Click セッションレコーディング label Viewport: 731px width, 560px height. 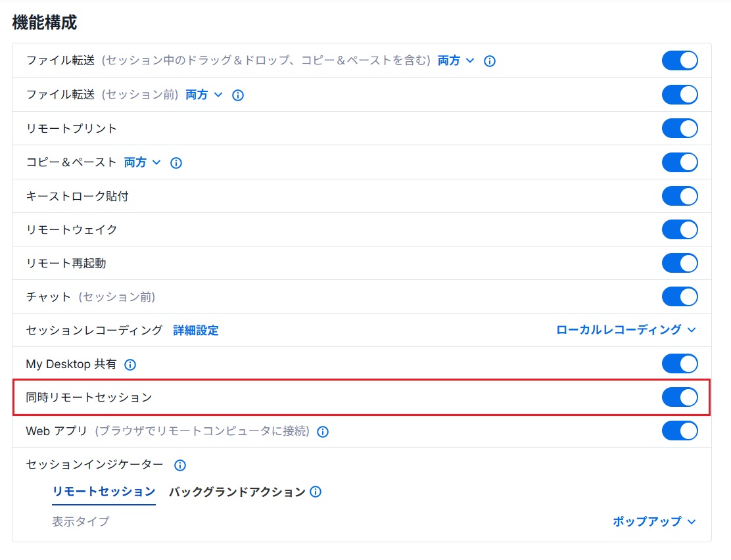click(94, 331)
